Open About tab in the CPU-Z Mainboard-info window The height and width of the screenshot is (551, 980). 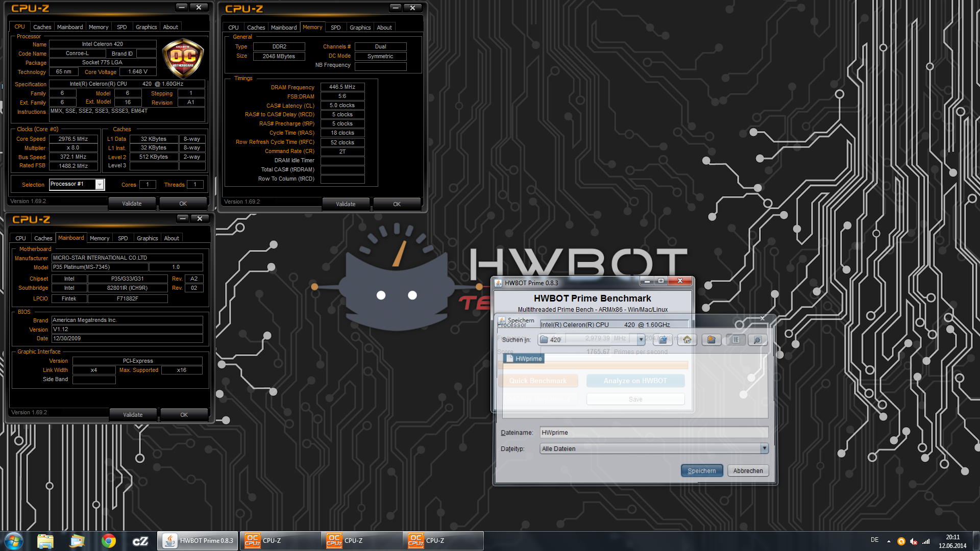click(171, 238)
